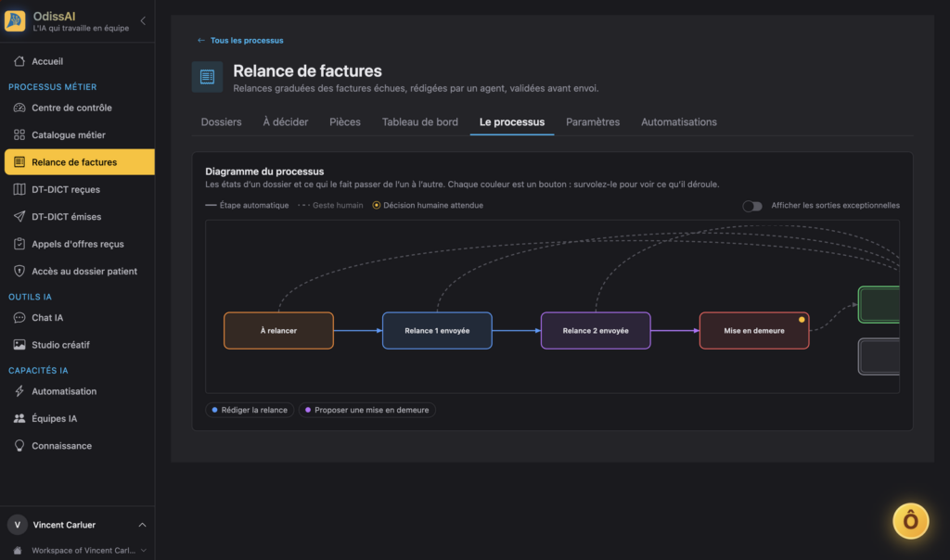Viewport: 950px width, 560px height.
Task: Click the Chat IA label in sidebar
Action: coord(47,318)
